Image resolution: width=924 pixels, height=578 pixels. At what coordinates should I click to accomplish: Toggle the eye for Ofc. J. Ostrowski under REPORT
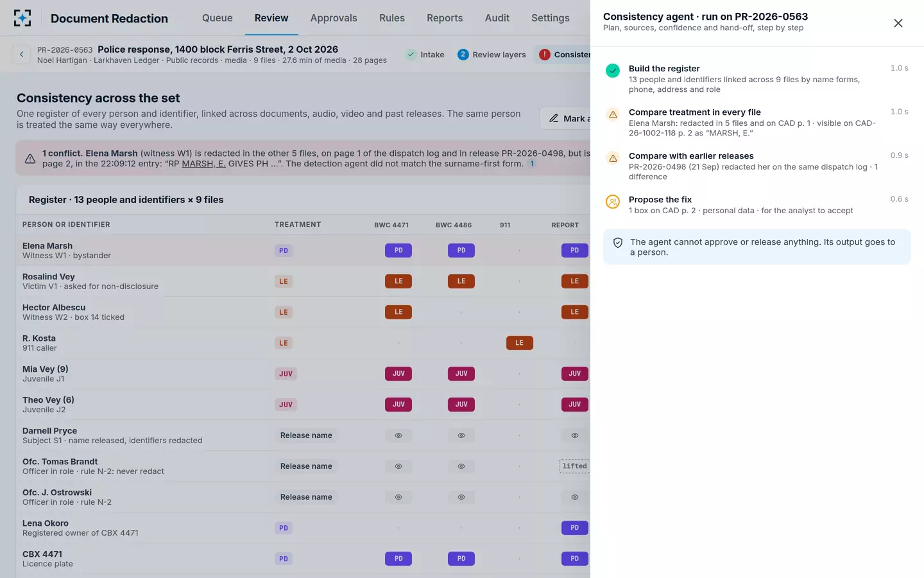coord(575,497)
